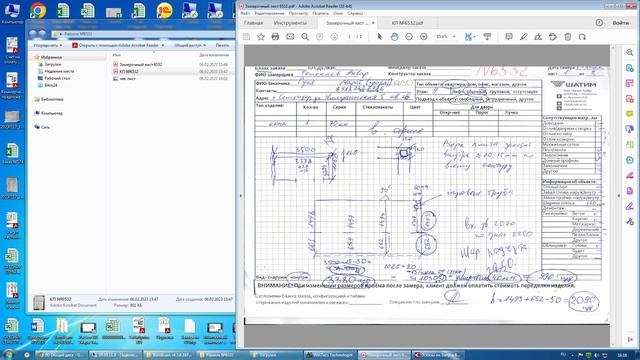Open the Редактирование menu
This screenshot has height=360, width=640.
click(269, 13)
